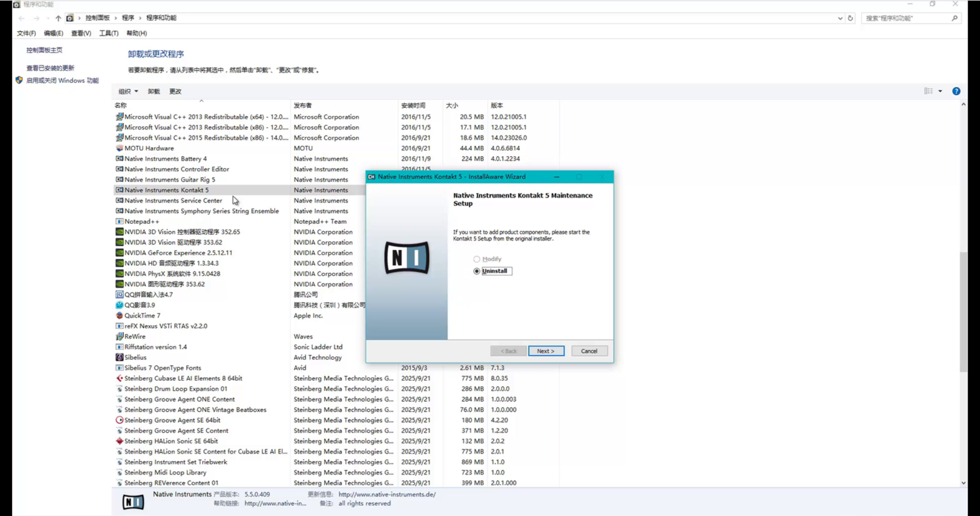Viewport: 980px width, 516px height.
Task: Click the scrollbar up arrow
Action: click(963, 104)
